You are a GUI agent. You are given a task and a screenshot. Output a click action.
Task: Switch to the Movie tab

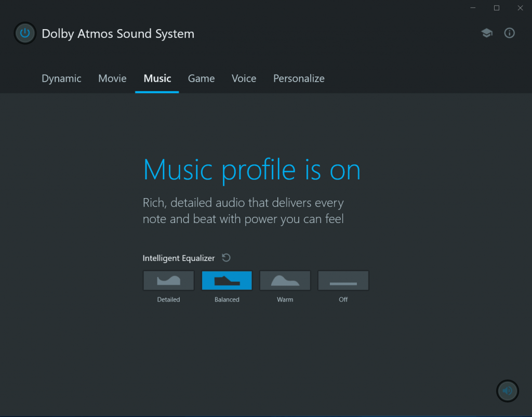pos(112,78)
